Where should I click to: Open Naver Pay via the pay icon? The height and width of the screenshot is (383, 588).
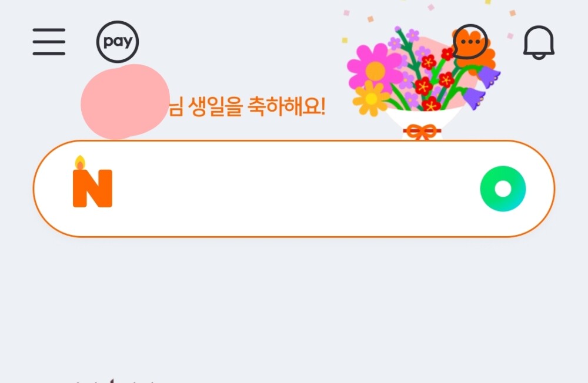click(x=118, y=42)
